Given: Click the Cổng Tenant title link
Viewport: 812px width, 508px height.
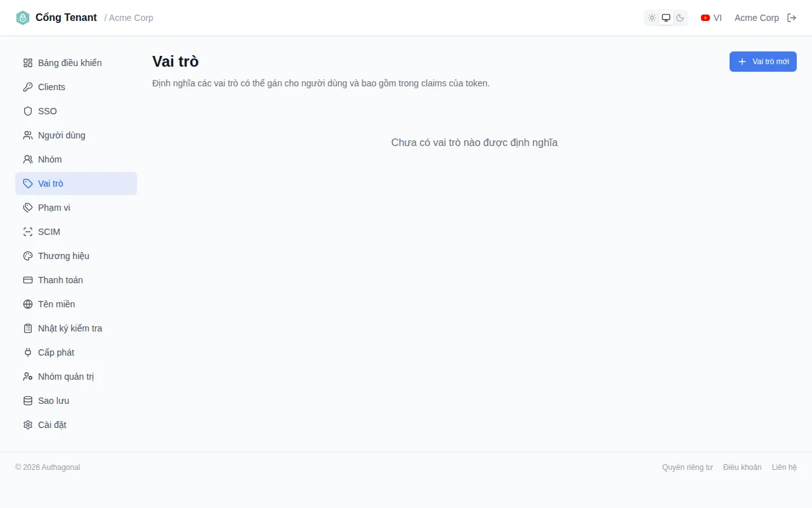Looking at the screenshot, I should click(x=66, y=18).
